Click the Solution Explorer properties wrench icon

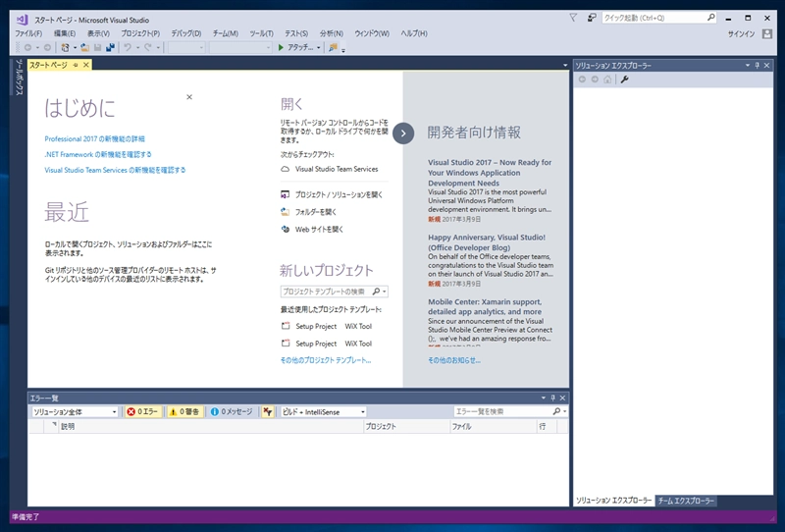[624, 80]
